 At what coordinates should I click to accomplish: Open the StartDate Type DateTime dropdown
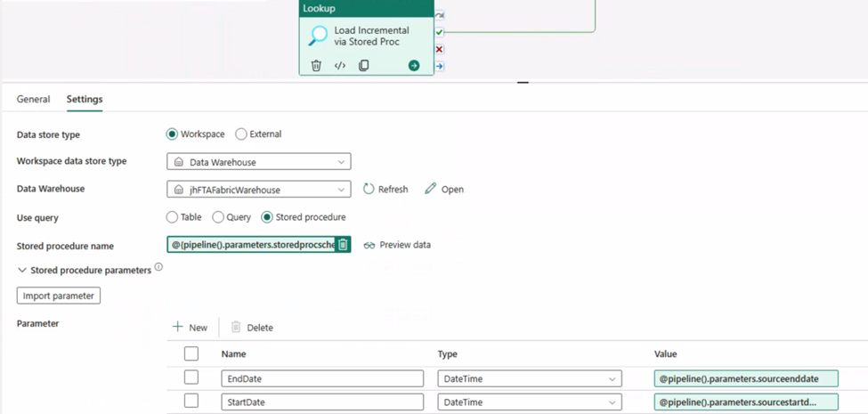point(530,402)
